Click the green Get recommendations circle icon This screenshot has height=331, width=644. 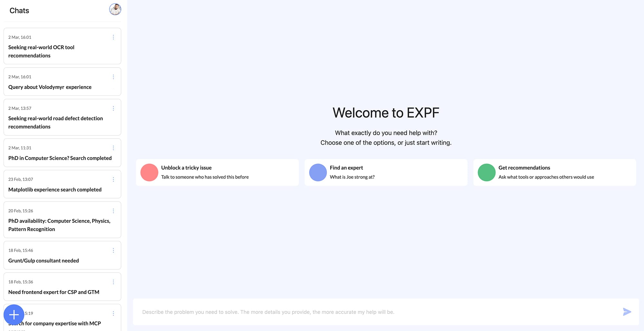point(487,172)
